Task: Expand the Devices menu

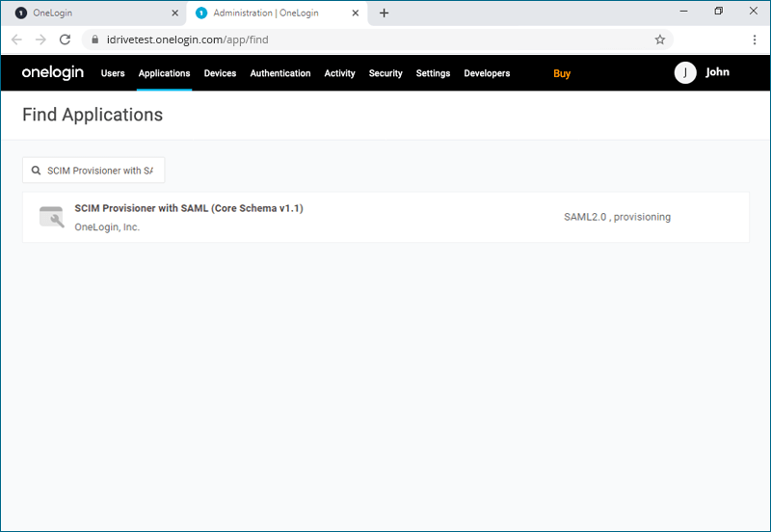Action: [220, 73]
